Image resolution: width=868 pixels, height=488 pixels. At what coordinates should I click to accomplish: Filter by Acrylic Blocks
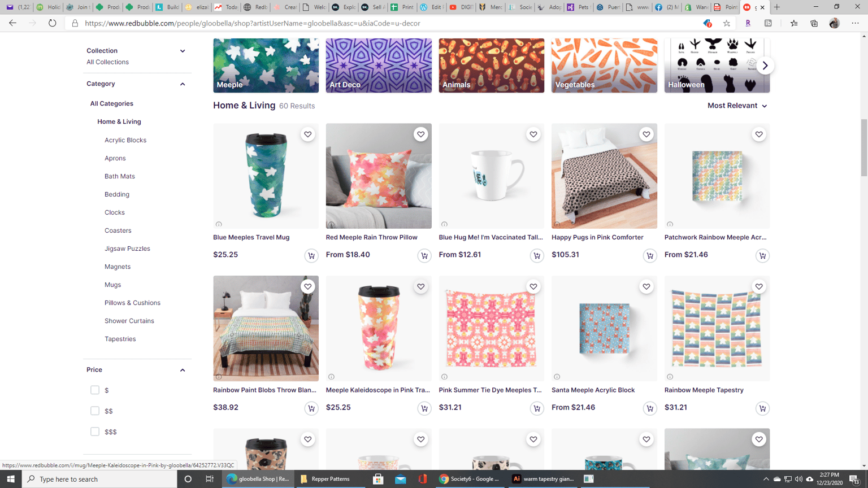tap(125, 140)
